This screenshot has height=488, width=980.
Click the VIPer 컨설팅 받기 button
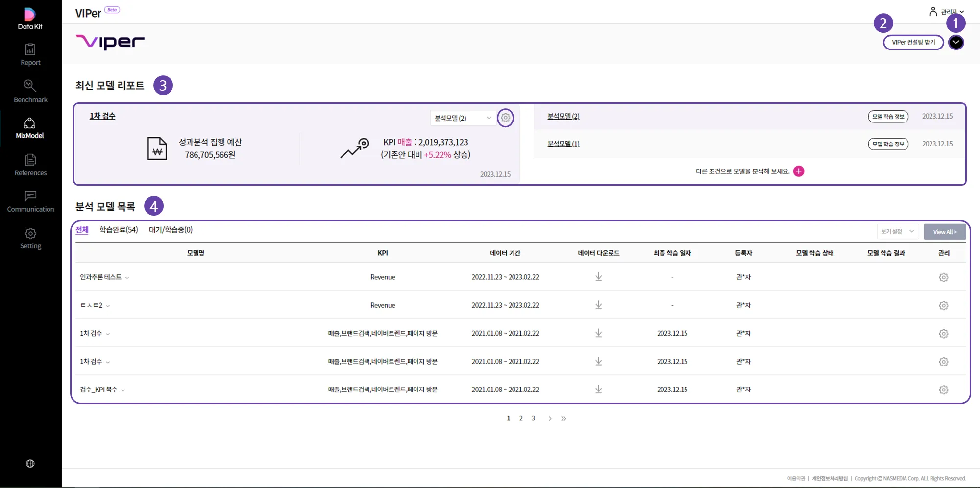(x=913, y=42)
